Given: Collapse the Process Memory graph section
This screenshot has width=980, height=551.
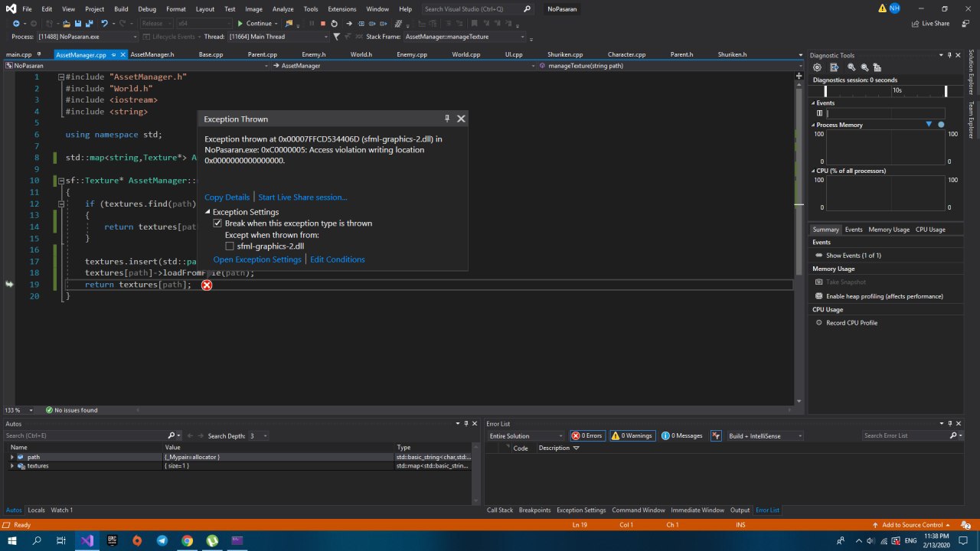Looking at the screenshot, I should pyautogui.click(x=814, y=125).
